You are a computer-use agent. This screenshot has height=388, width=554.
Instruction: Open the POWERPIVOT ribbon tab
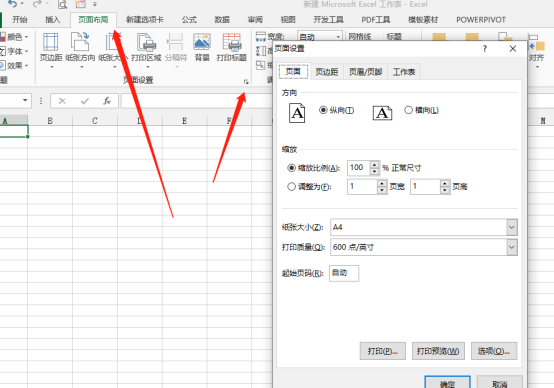click(x=481, y=20)
